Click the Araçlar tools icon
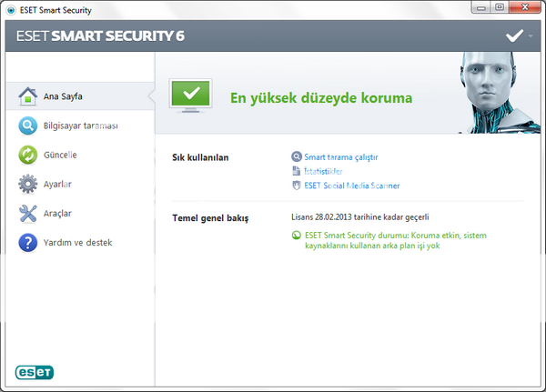 (x=27, y=213)
